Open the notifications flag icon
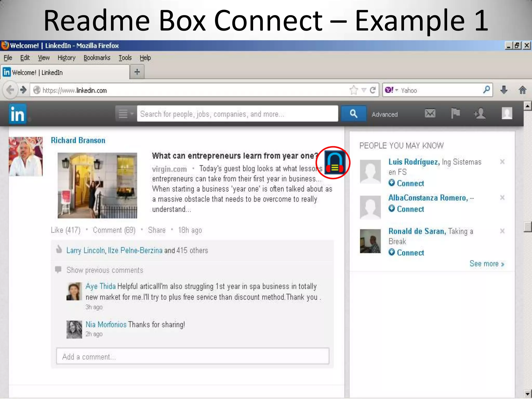The image size is (532, 399). (455, 113)
